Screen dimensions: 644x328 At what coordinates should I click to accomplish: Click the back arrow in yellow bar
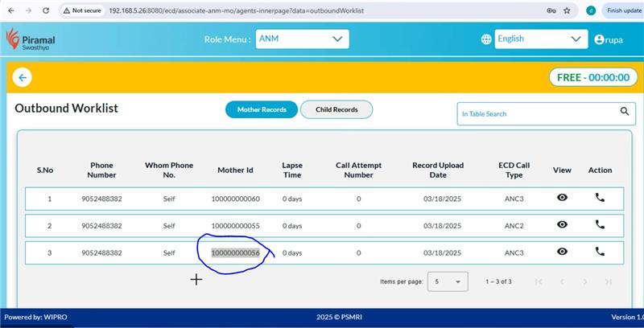(23, 78)
